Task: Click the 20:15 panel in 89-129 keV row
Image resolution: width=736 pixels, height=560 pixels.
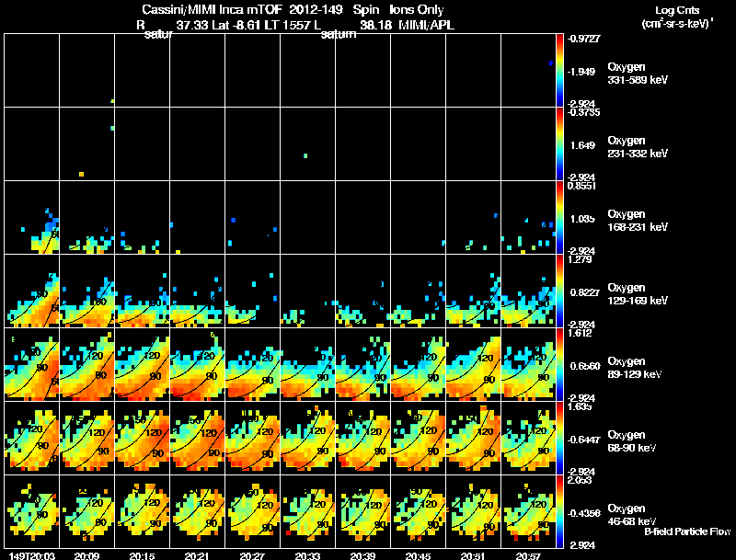Action: pos(143,364)
